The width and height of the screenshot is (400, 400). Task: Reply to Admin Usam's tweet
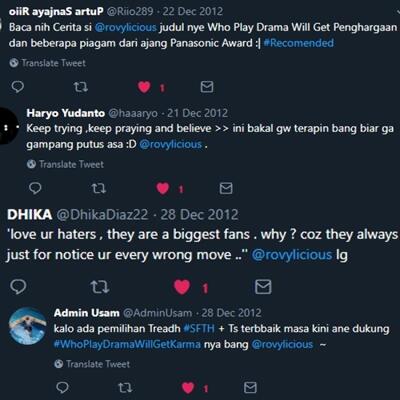click(x=62, y=387)
